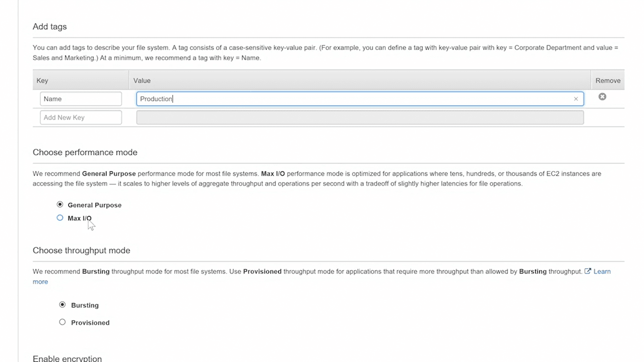
Task: Open the Learn more throughput link
Action: (602, 271)
